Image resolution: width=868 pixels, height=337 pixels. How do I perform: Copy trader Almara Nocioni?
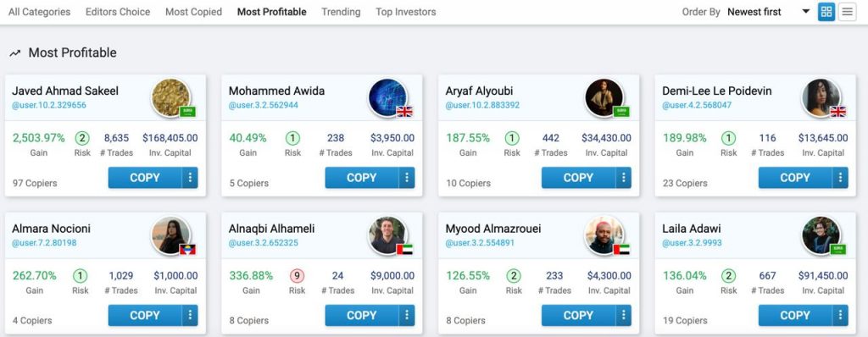[145, 316]
